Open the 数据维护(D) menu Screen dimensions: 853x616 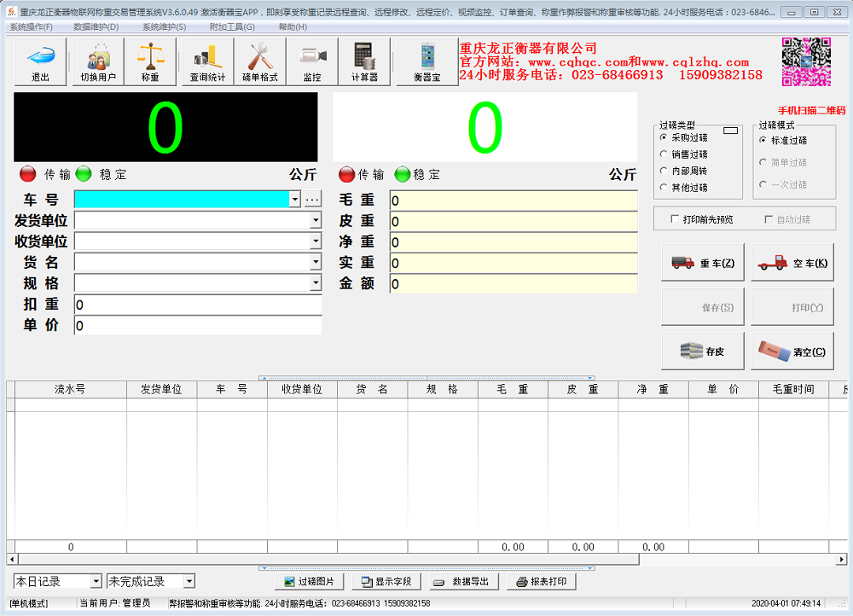(96, 26)
